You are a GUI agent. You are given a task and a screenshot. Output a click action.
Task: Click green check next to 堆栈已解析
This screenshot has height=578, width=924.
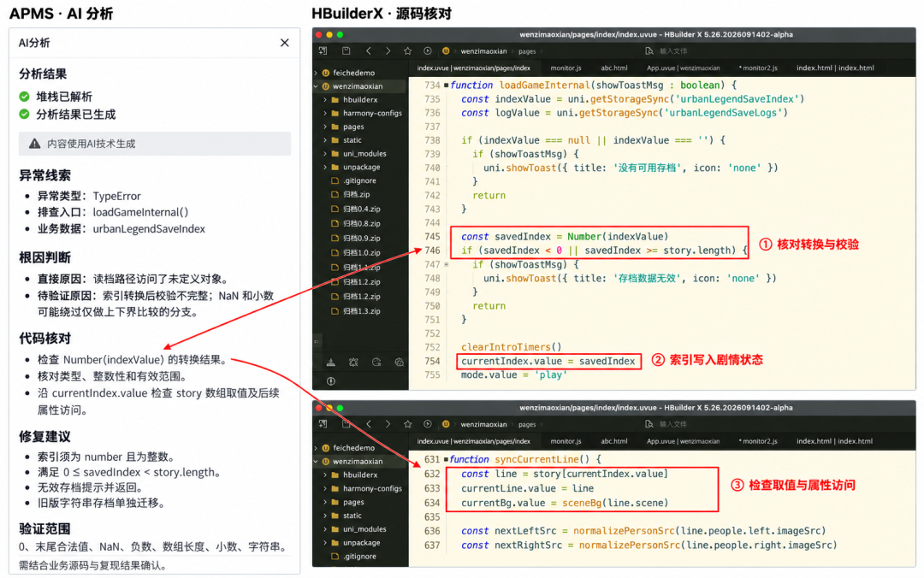click(24, 96)
